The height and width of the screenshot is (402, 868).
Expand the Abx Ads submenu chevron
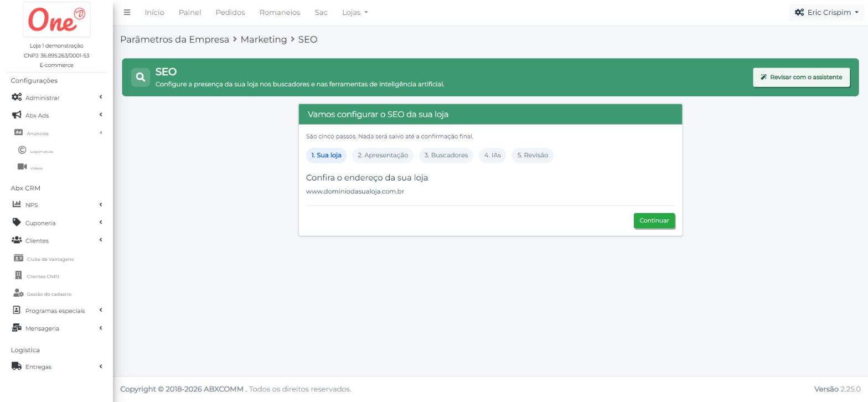(x=101, y=115)
